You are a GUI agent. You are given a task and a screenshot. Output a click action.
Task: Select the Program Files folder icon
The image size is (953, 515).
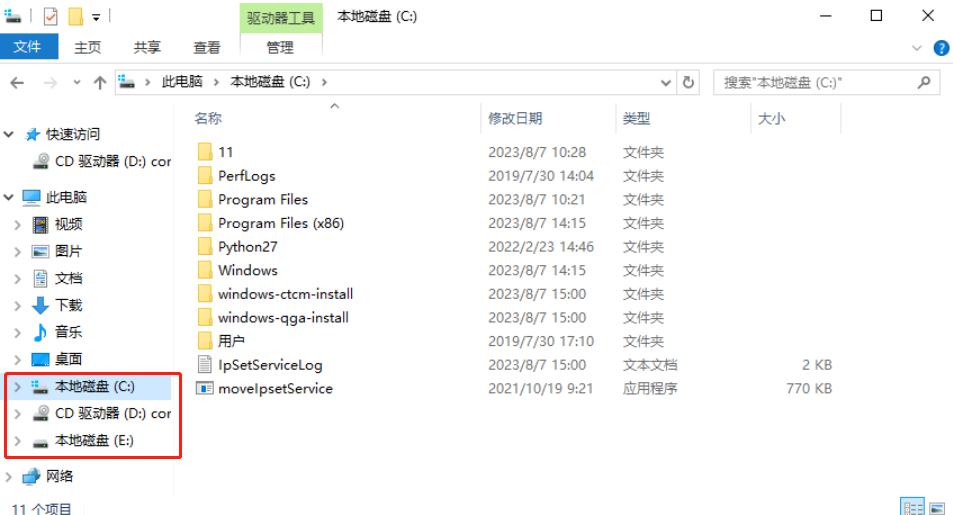point(205,199)
